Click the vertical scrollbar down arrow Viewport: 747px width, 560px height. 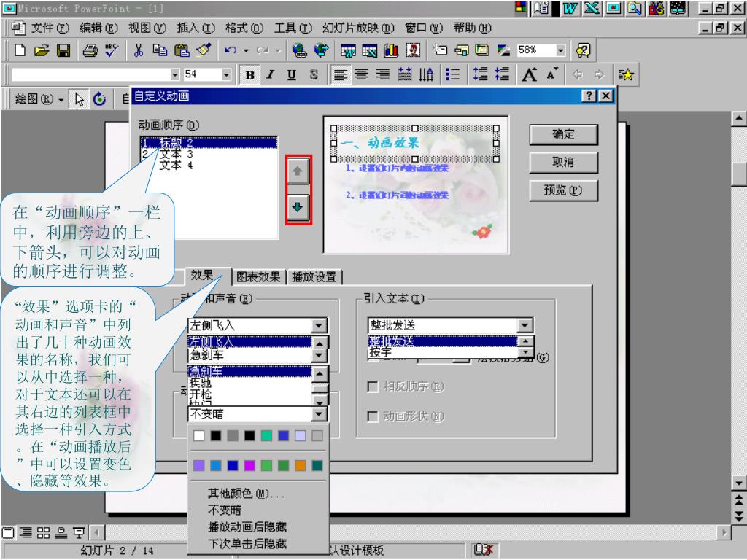pos(738,483)
